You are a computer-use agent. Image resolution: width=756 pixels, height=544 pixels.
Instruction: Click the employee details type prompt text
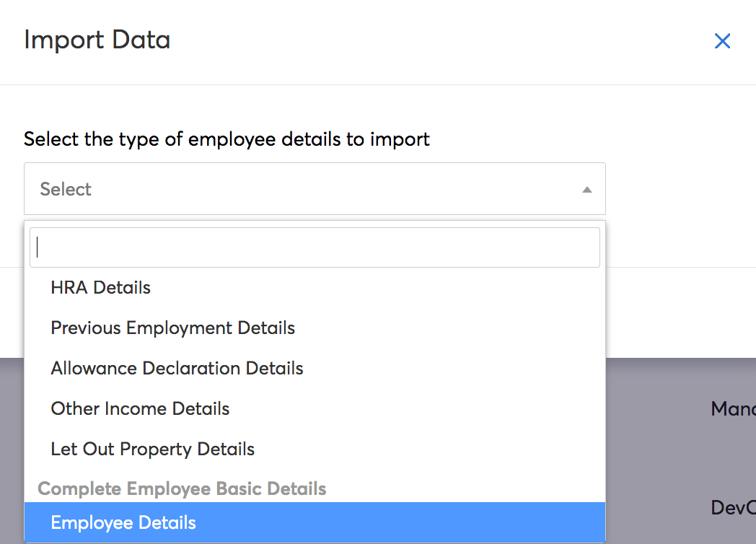(x=227, y=139)
